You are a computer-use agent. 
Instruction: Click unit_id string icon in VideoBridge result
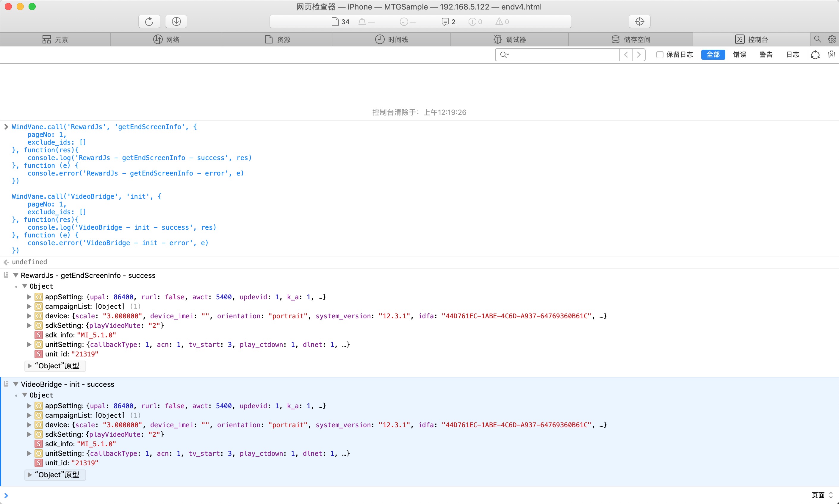point(39,463)
